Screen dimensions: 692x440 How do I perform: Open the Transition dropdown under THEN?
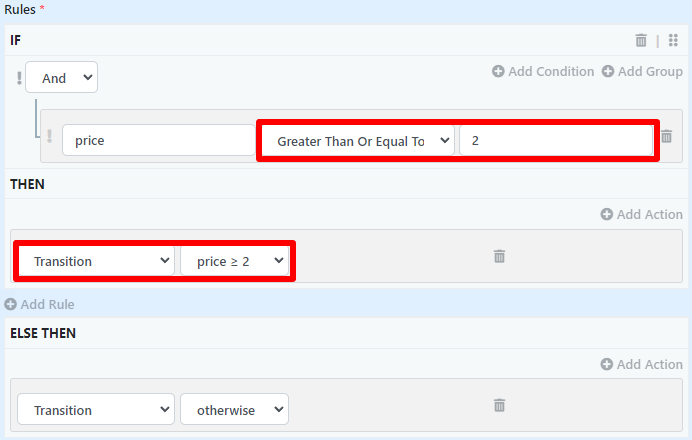point(97,261)
